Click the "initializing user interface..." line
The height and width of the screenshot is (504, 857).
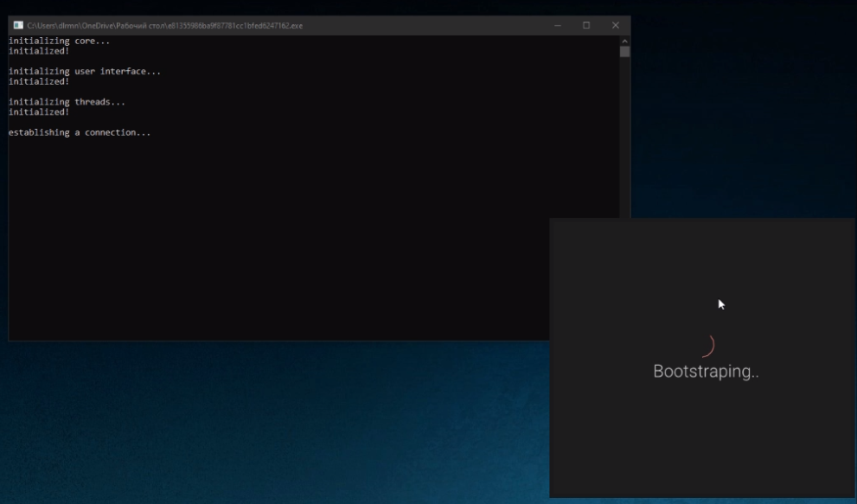(x=84, y=72)
